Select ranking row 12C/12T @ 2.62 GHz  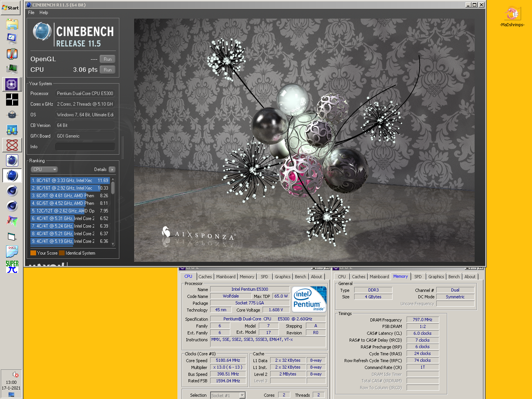coord(70,211)
